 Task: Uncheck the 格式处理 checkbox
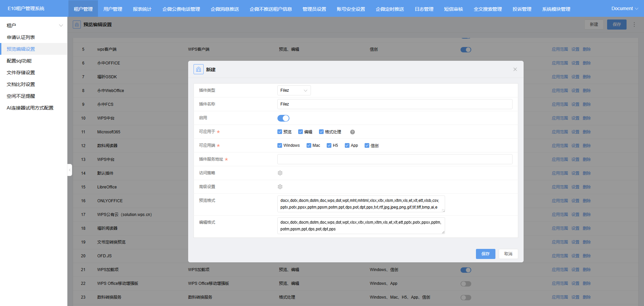pos(321,132)
